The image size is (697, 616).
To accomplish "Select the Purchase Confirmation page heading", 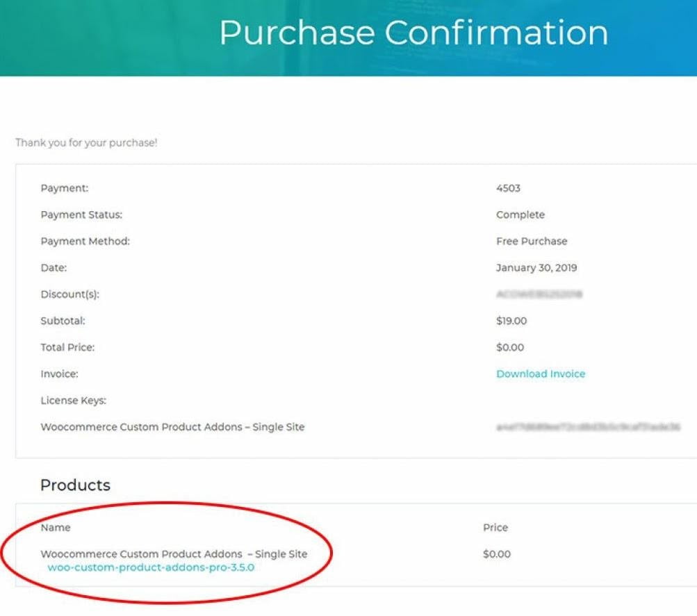I will coord(413,33).
